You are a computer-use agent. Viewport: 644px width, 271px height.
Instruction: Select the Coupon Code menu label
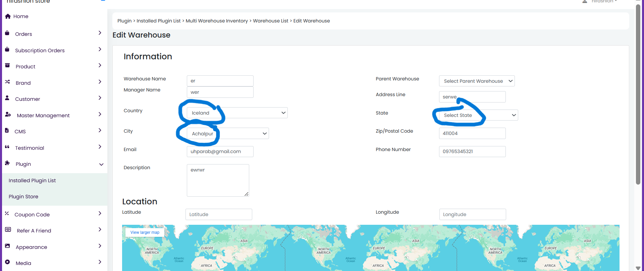[x=32, y=215]
